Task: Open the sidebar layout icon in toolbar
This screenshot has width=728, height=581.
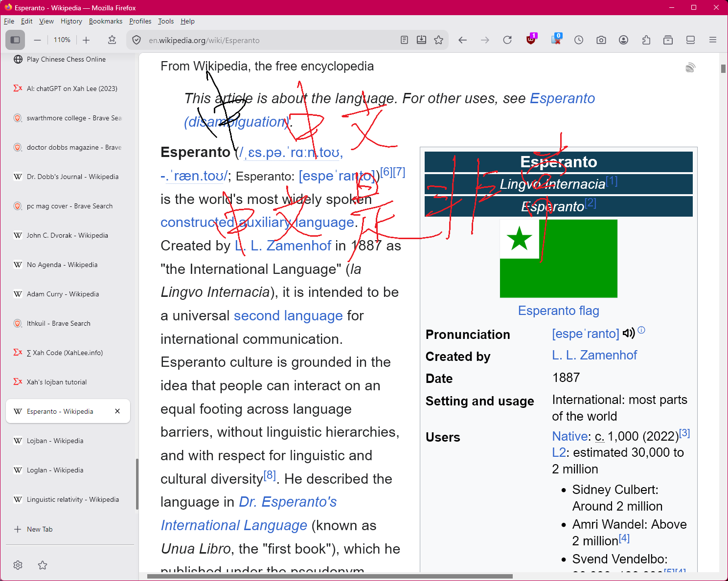Action: 690,40
